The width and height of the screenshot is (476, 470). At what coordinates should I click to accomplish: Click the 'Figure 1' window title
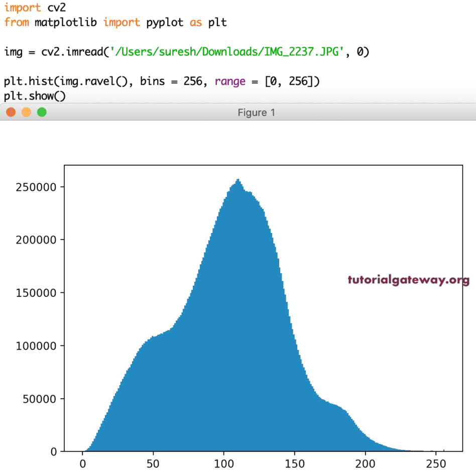[256, 112]
